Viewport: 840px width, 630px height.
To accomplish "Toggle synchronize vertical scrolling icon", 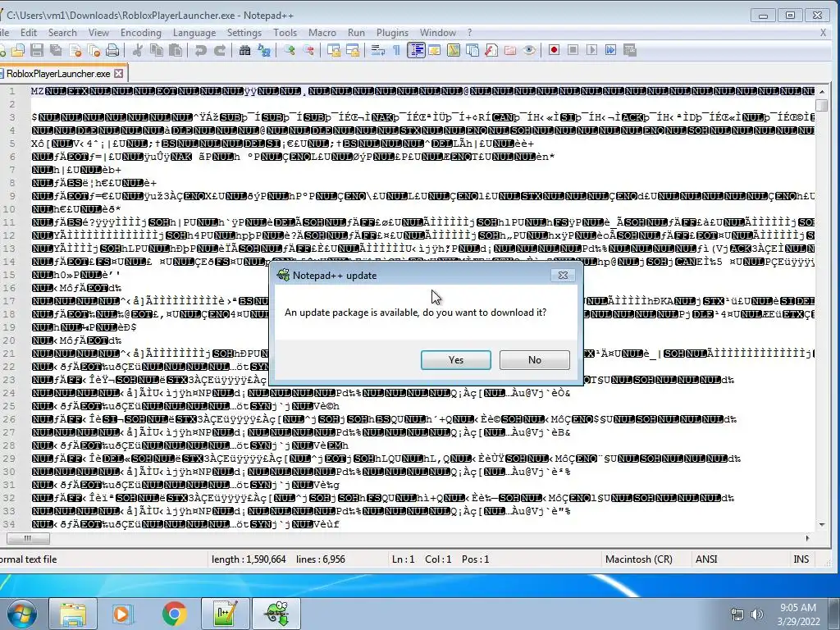I will [334, 50].
